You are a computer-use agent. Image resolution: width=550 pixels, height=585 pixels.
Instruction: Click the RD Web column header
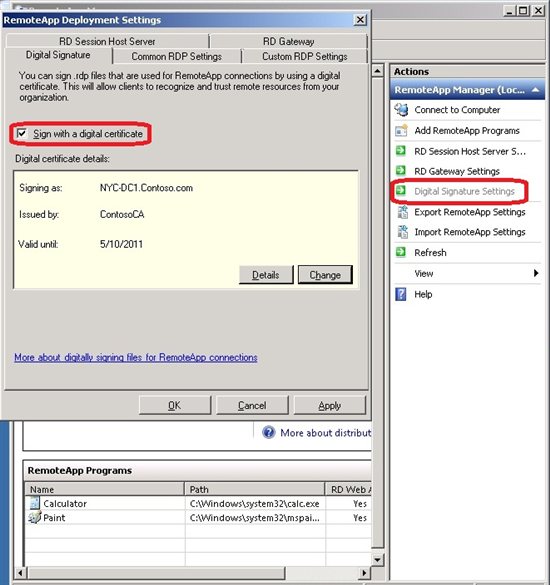tap(349, 489)
